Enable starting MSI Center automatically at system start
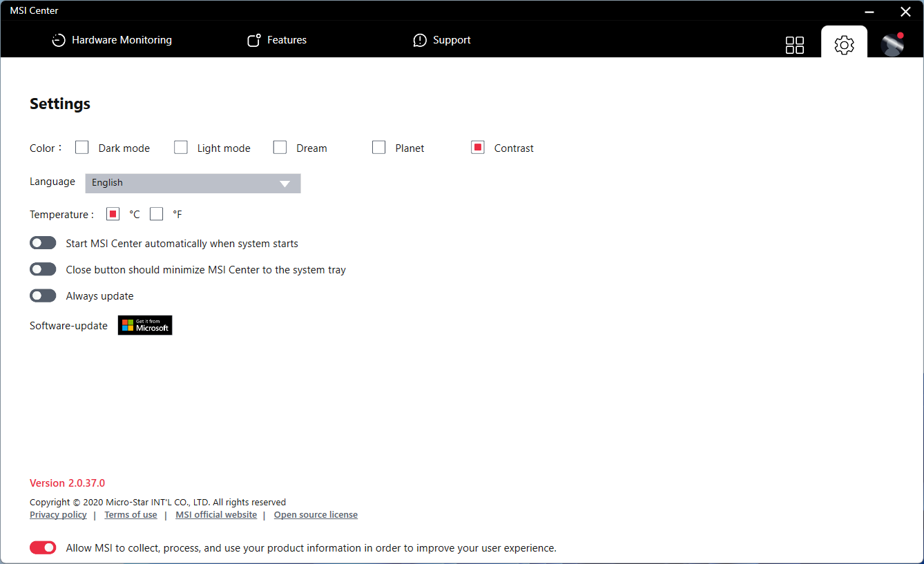 pyautogui.click(x=43, y=242)
